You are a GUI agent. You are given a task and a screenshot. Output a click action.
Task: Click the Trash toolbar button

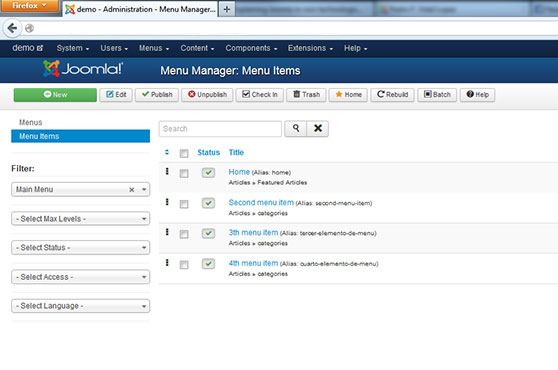tap(306, 95)
